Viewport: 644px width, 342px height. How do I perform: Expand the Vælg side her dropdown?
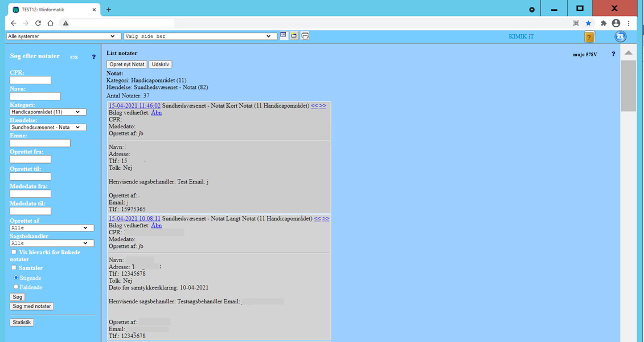point(200,36)
